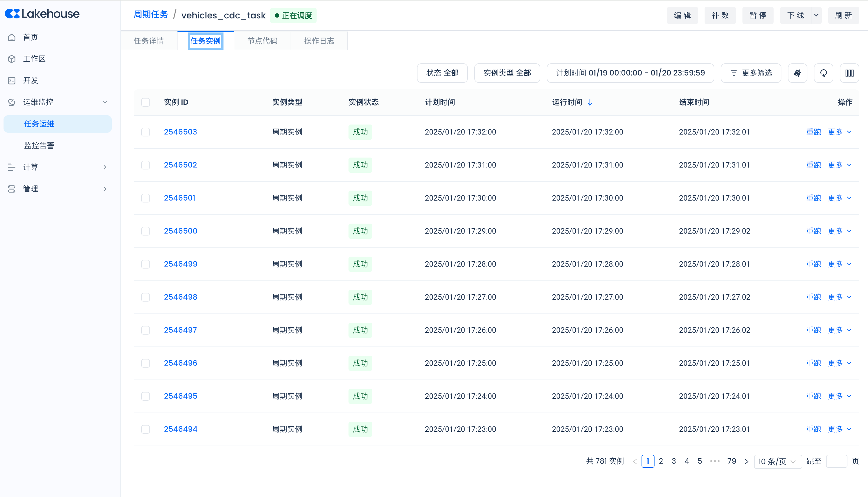Check the row for instance 2546503
868x497 pixels.
coord(146,132)
